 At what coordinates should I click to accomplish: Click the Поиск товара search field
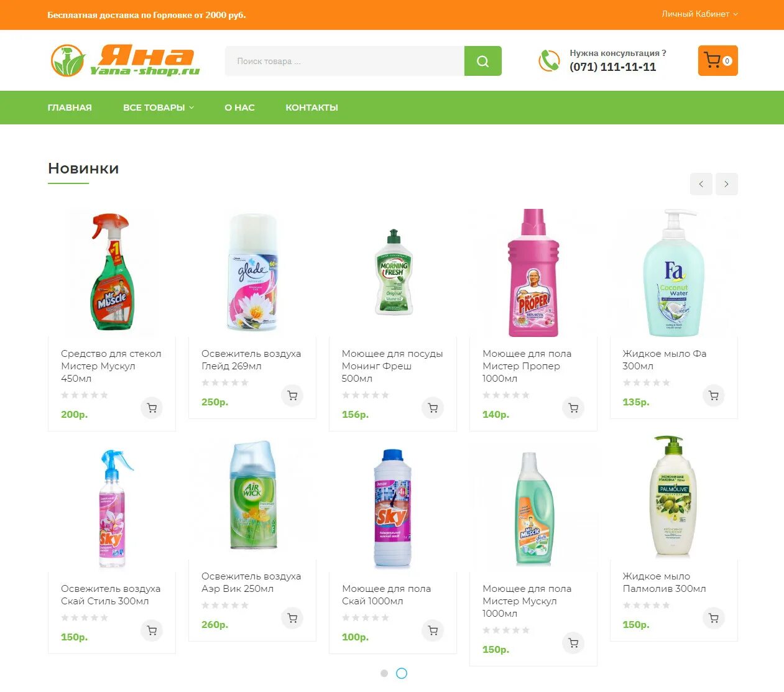[x=344, y=61]
